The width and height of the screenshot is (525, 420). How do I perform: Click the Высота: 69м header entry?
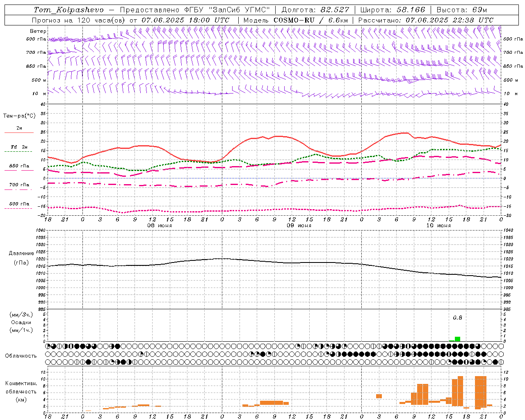pyautogui.click(x=462, y=10)
